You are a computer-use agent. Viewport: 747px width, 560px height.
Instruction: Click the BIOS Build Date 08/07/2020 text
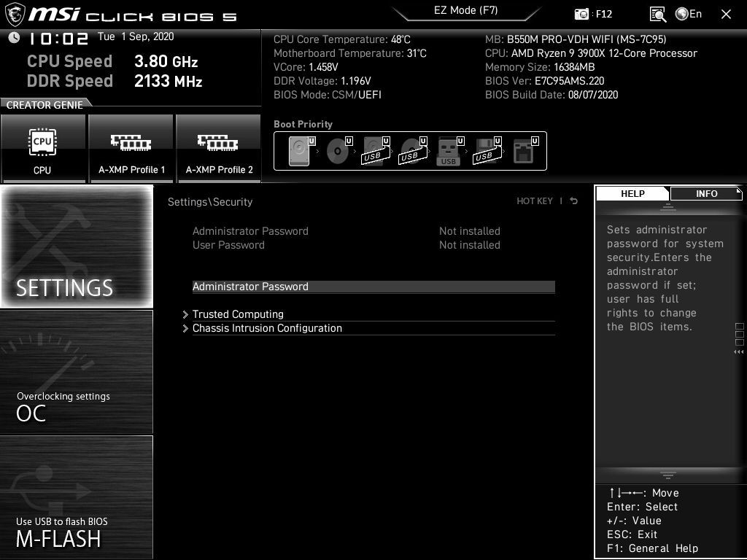coord(551,95)
